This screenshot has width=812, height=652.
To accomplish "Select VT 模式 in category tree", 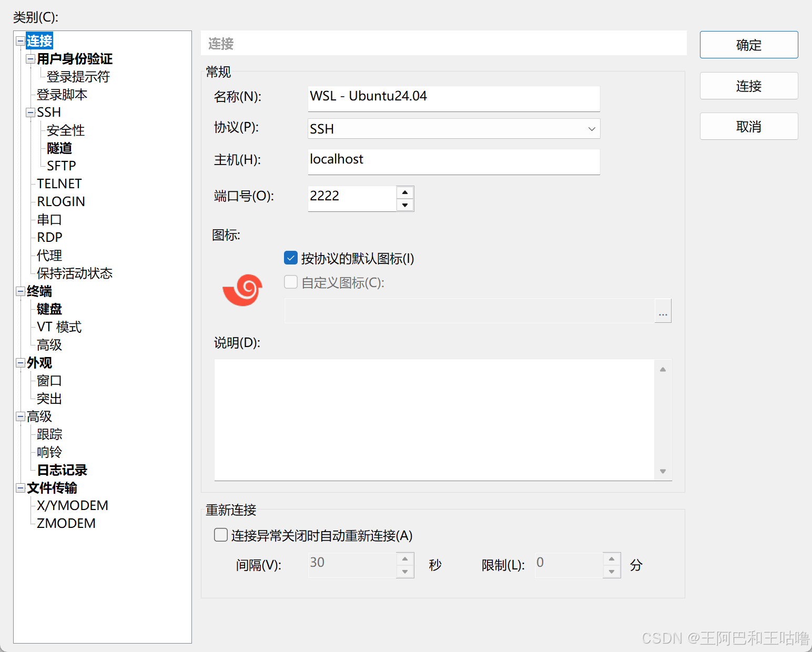I will click(x=59, y=327).
